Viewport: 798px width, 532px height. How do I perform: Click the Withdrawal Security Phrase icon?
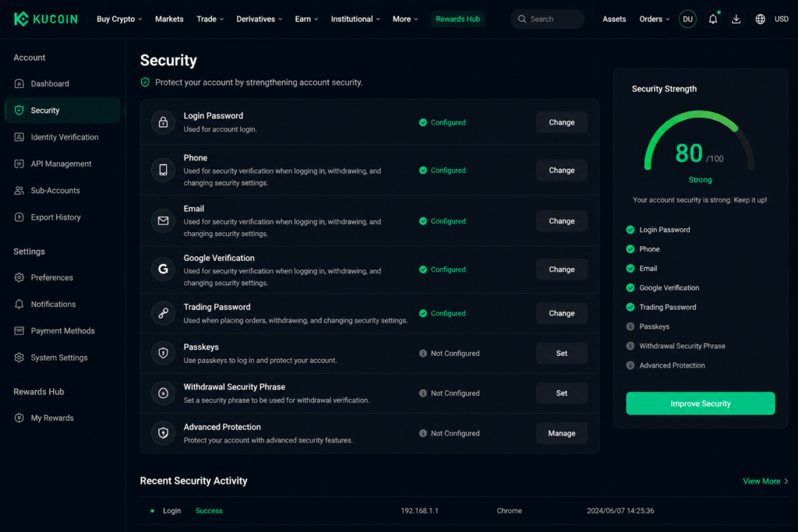tap(163, 393)
